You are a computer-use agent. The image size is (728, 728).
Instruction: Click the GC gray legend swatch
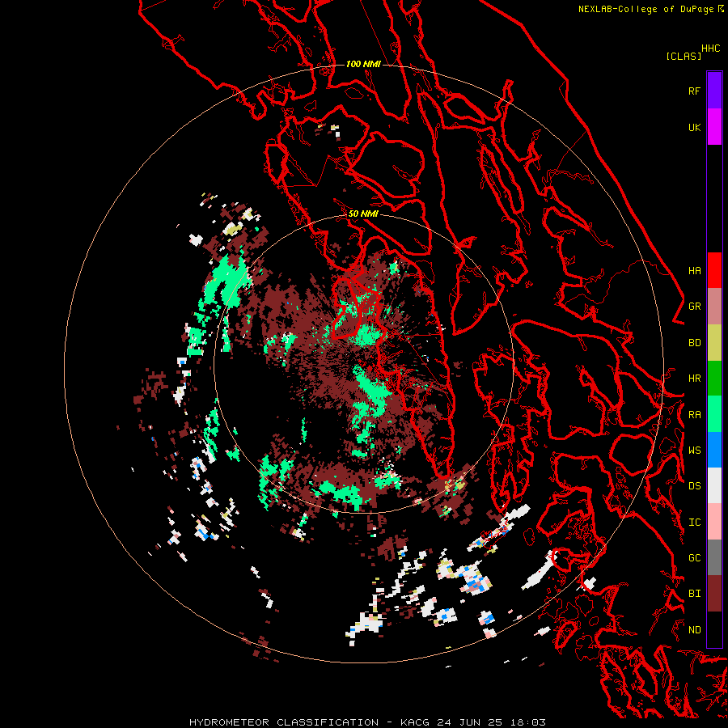[x=714, y=557]
